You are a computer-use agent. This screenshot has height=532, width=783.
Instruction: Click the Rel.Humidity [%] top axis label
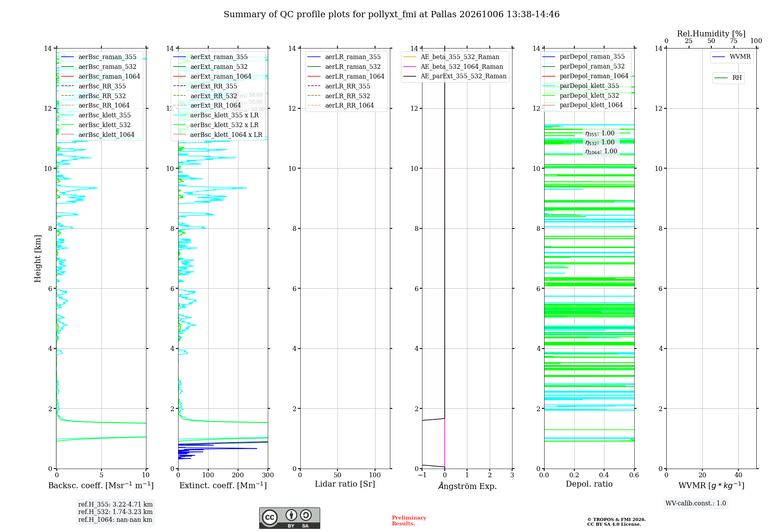tap(711, 34)
